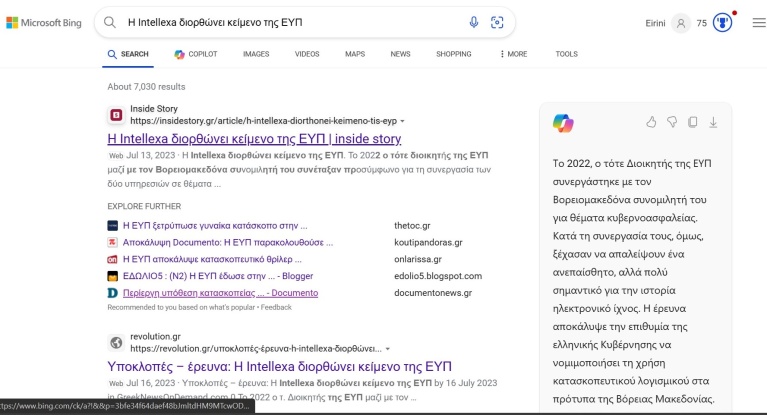The height and width of the screenshot is (415, 767).
Task: Click the onlarissa result favicon
Action: click(x=113, y=259)
